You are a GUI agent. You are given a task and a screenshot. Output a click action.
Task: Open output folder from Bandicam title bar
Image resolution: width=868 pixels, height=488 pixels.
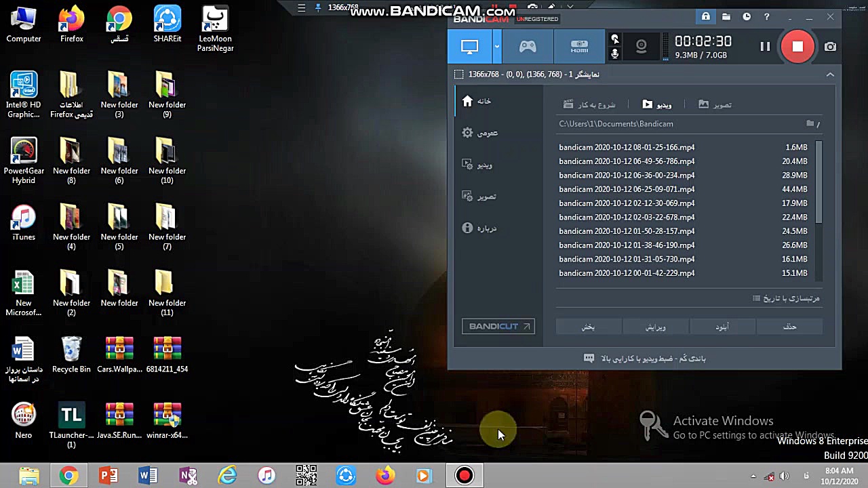click(x=726, y=17)
